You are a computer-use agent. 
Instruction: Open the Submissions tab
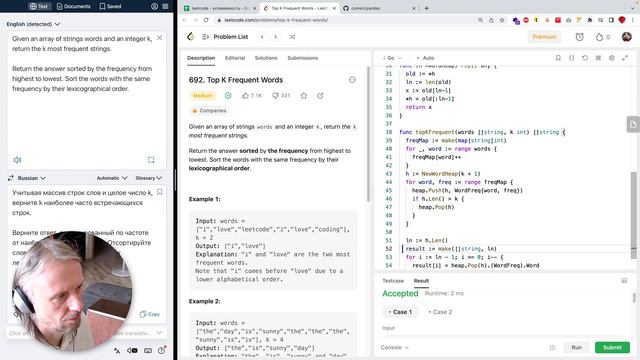(302, 58)
